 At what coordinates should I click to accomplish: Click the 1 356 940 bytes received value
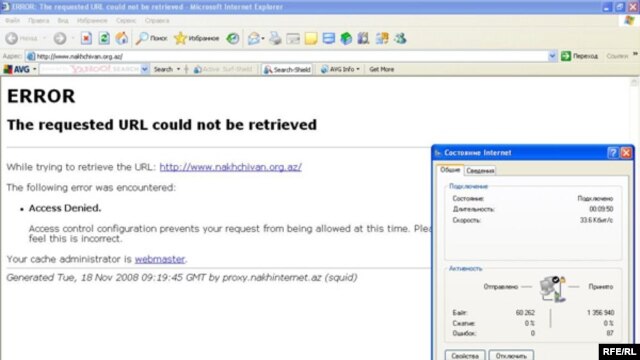(600, 313)
